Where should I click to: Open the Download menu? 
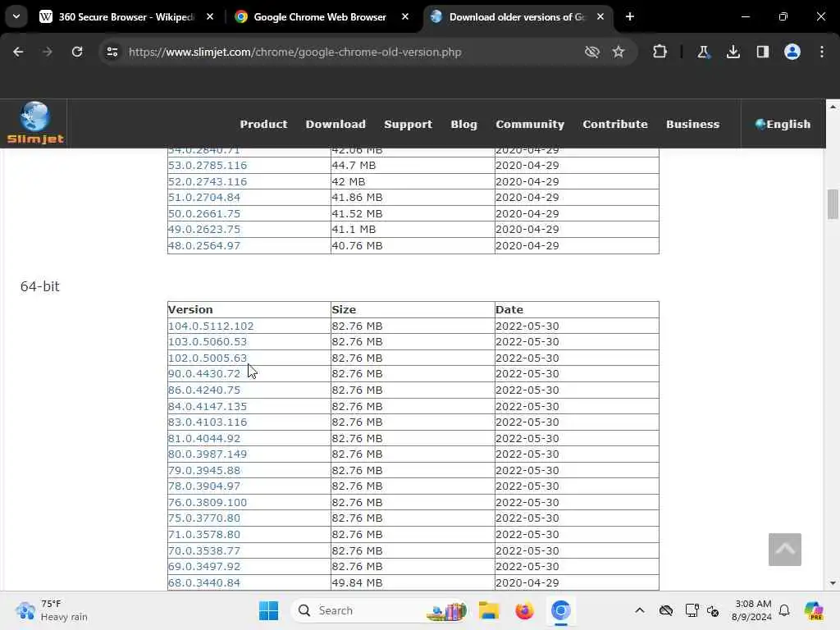click(336, 125)
